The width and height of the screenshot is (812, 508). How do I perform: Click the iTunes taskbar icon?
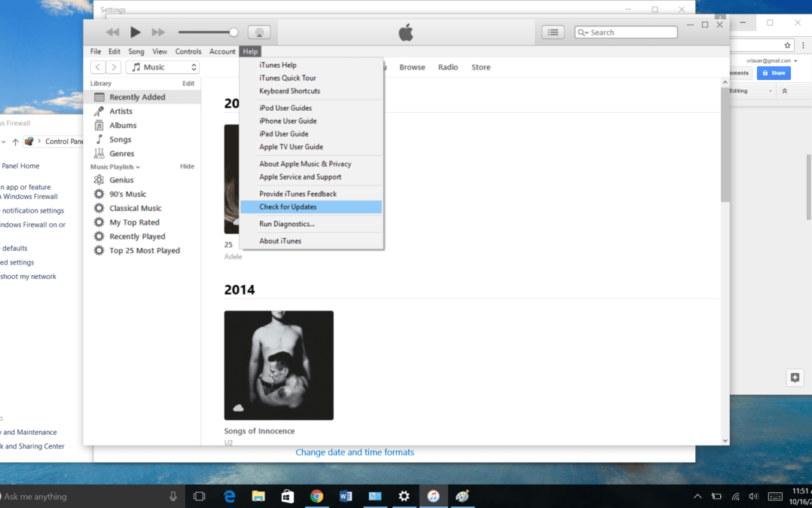pyautogui.click(x=433, y=497)
